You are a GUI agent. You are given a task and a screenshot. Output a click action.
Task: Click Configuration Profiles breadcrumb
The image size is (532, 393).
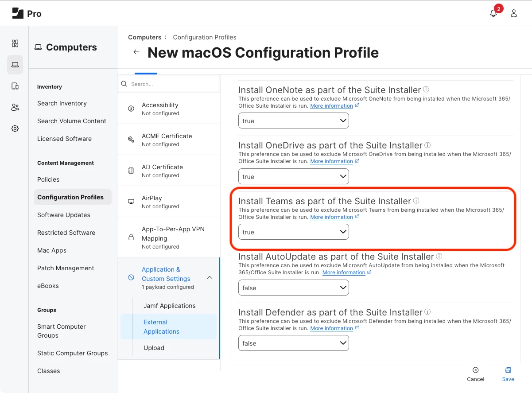coord(205,37)
